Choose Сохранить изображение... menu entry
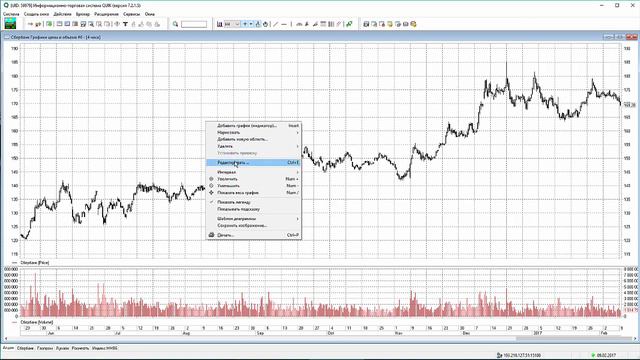The image size is (640, 360). click(x=254, y=226)
